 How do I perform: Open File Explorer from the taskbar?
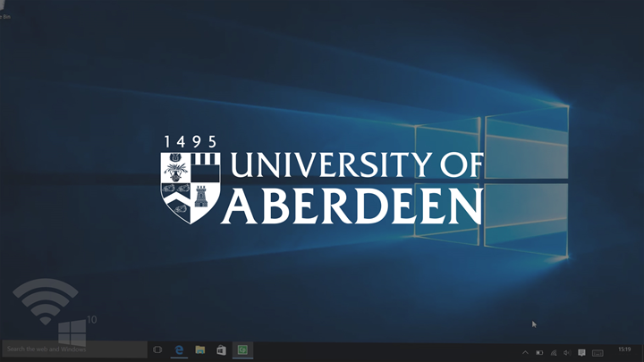coord(200,349)
